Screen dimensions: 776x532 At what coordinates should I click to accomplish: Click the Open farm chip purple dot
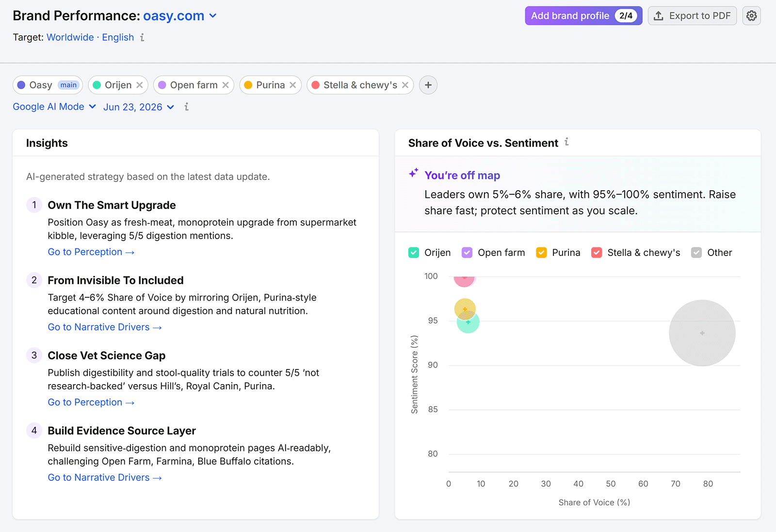pos(162,85)
